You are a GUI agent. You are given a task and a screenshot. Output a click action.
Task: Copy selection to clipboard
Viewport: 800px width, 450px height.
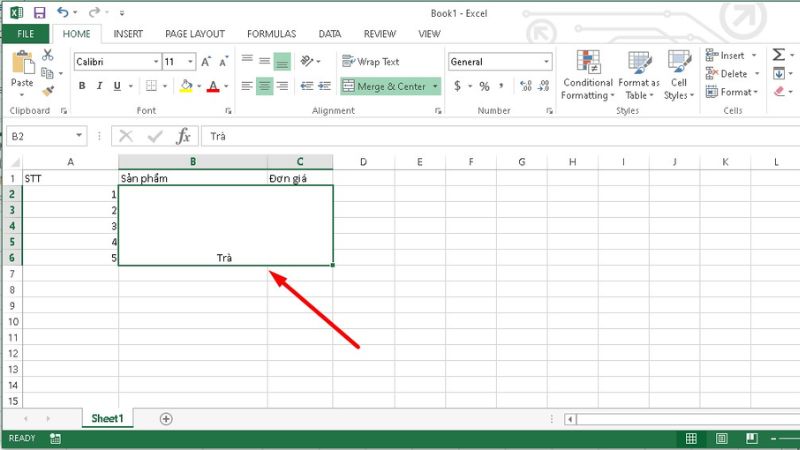47,73
